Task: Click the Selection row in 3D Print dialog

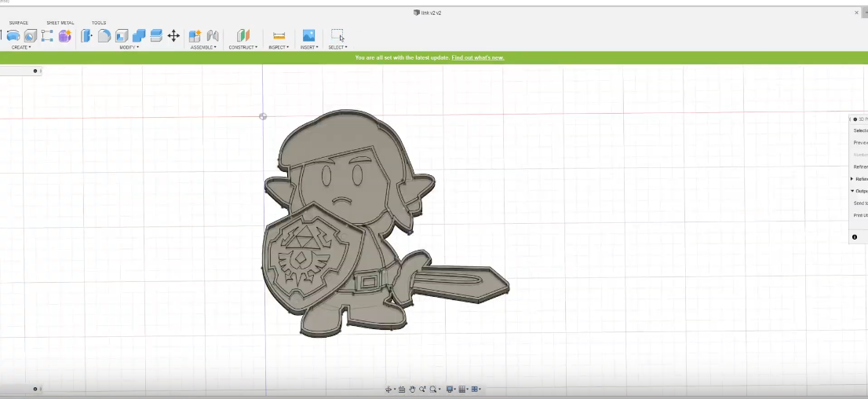Action: tap(859, 131)
